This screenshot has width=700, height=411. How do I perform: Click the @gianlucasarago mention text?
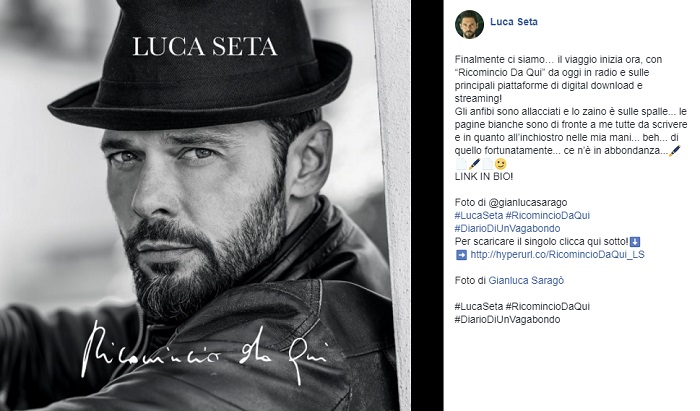(528, 203)
